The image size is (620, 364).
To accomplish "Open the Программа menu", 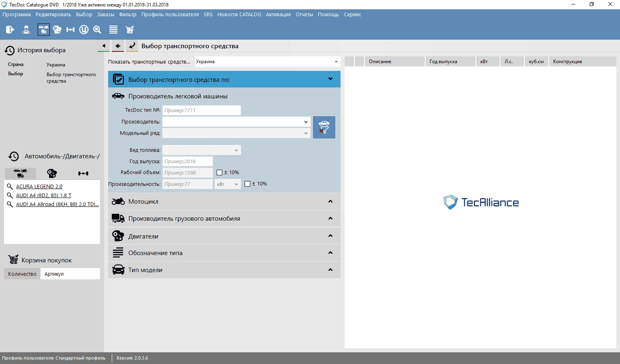I will (x=17, y=15).
